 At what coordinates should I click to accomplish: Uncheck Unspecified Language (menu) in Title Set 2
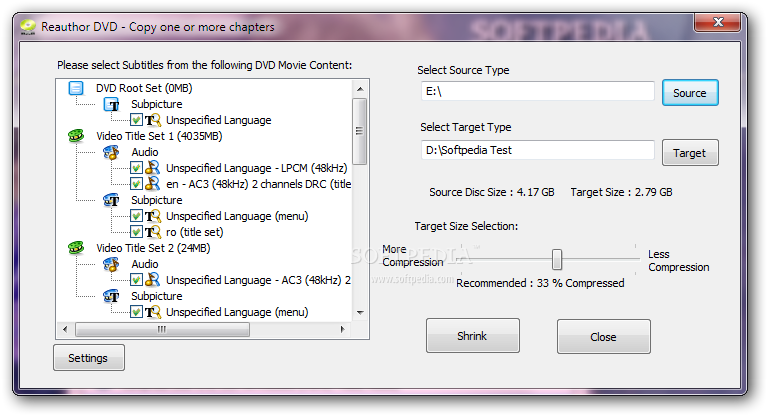pos(136,312)
